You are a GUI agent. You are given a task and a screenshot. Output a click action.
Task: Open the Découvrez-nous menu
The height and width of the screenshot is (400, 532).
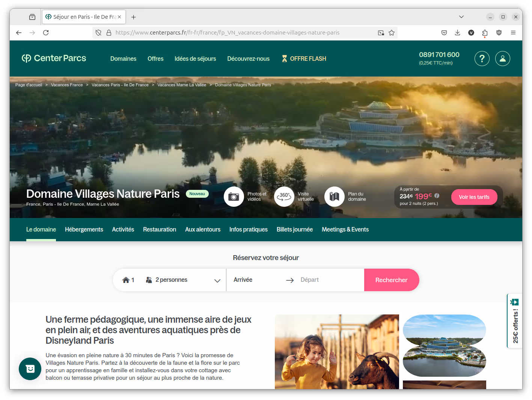pyautogui.click(x=248, y=59)
